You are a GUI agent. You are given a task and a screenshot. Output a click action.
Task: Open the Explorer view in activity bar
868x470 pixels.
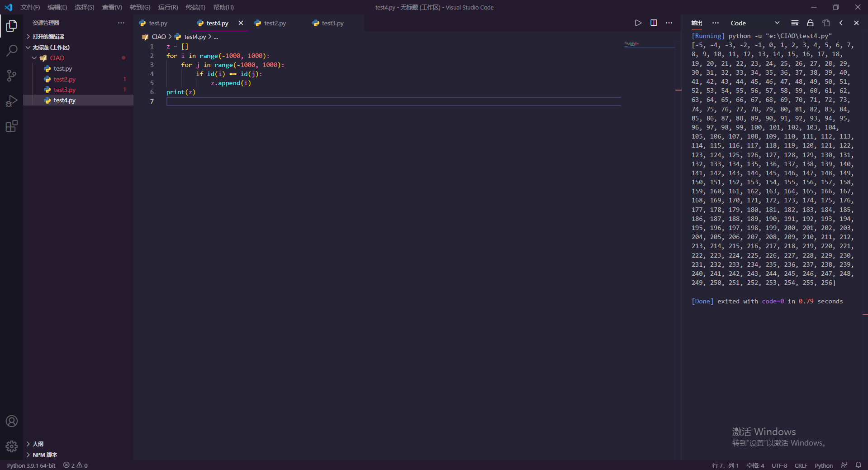11,26
